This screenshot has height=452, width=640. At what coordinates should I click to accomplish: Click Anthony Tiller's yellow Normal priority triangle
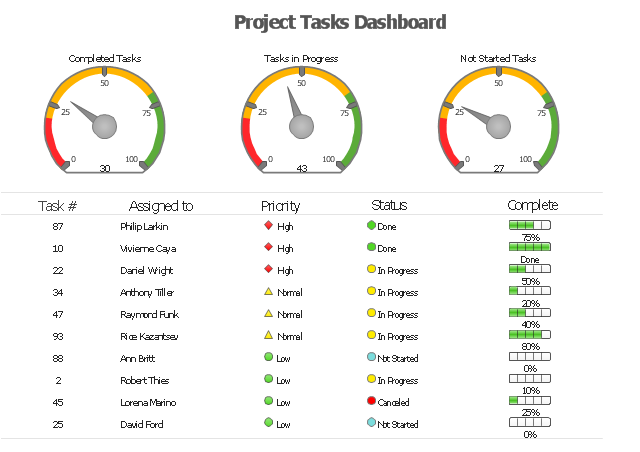[x=268, y=292]
